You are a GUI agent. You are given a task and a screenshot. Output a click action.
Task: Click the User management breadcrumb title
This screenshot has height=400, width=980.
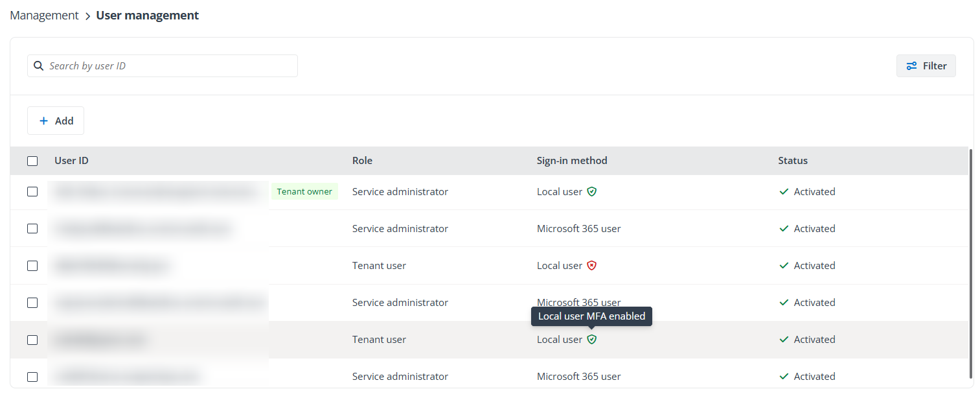(148, 15)
